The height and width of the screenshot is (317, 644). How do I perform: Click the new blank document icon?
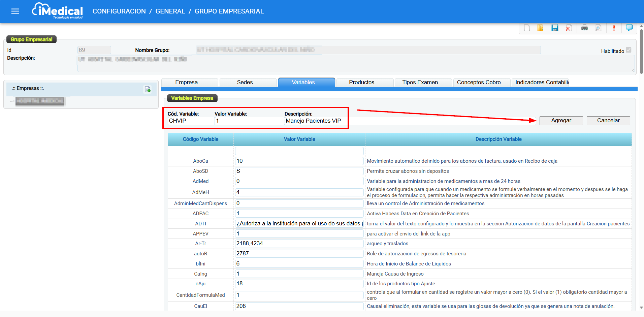[527, 28]
